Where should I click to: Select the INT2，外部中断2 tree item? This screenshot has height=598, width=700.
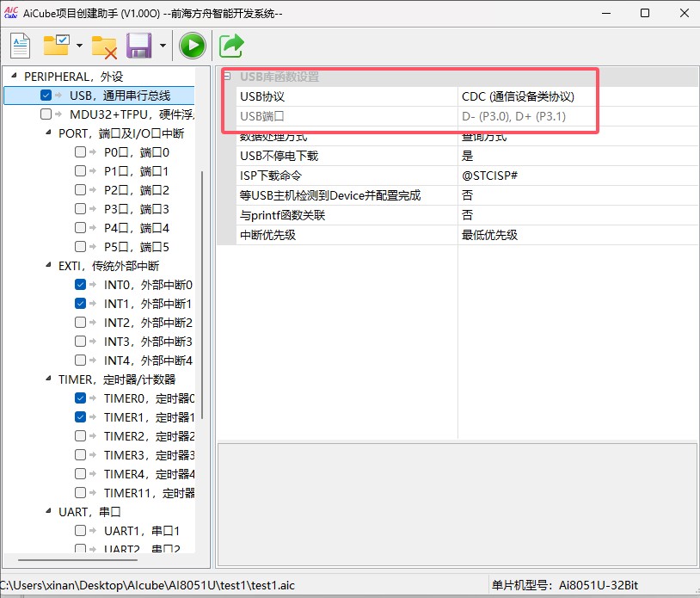click(148, 323)
